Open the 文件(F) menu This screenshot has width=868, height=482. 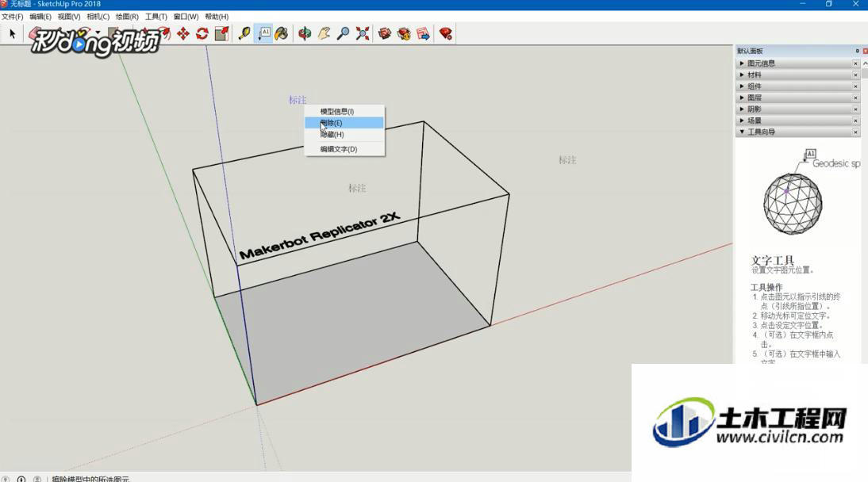[12, 17]
